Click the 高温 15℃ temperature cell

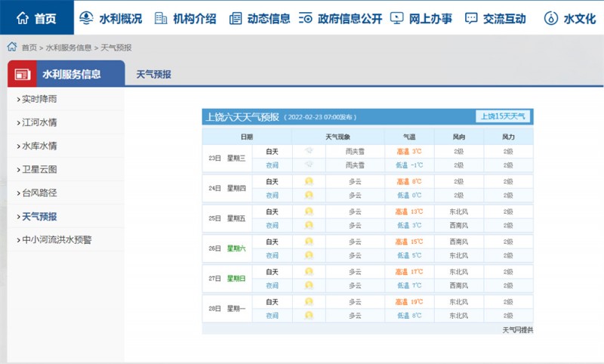(409, 242)
